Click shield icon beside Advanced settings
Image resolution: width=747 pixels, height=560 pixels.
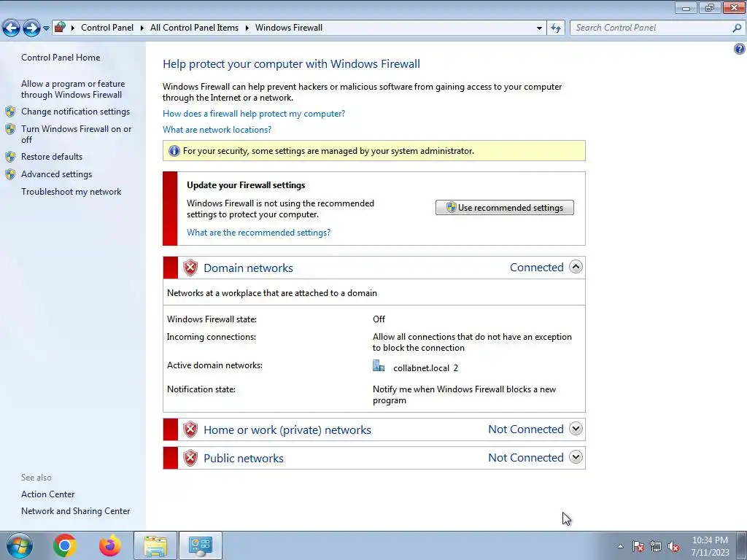(x=10, y=174)
